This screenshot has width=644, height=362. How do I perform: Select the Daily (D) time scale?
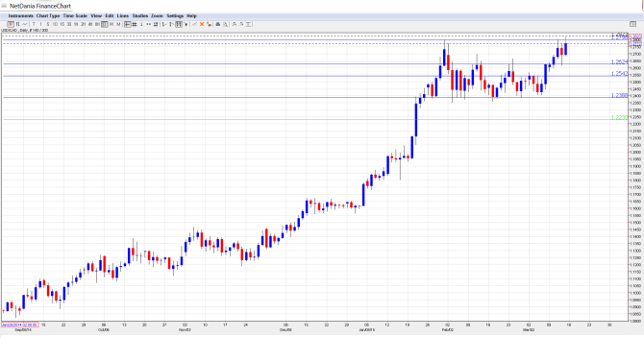(x=105, y=25)
